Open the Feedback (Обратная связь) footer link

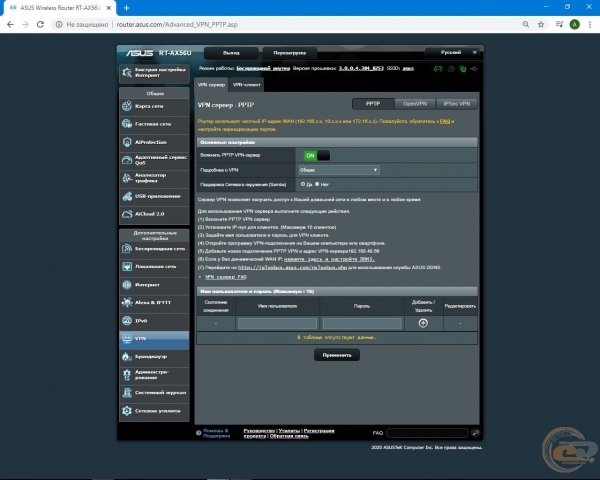[x=289, y=436]
